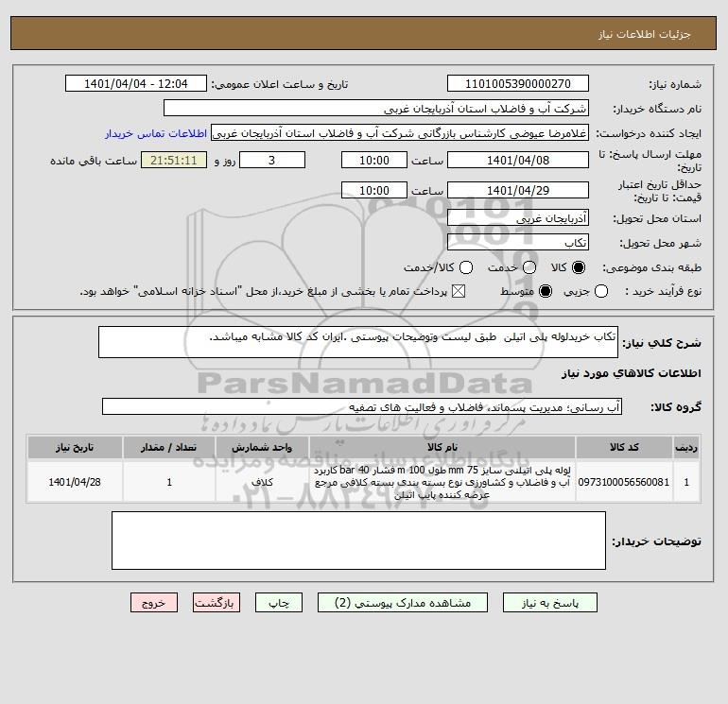Select the متوسط purchase type radio

coord(546,291)
